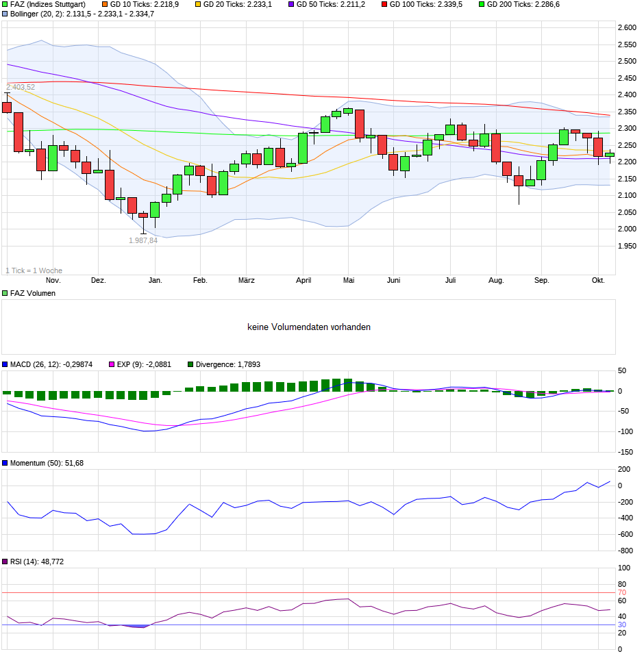Click the RSI 70 overbought level label

pyautogui.click(x=622, y=592)
